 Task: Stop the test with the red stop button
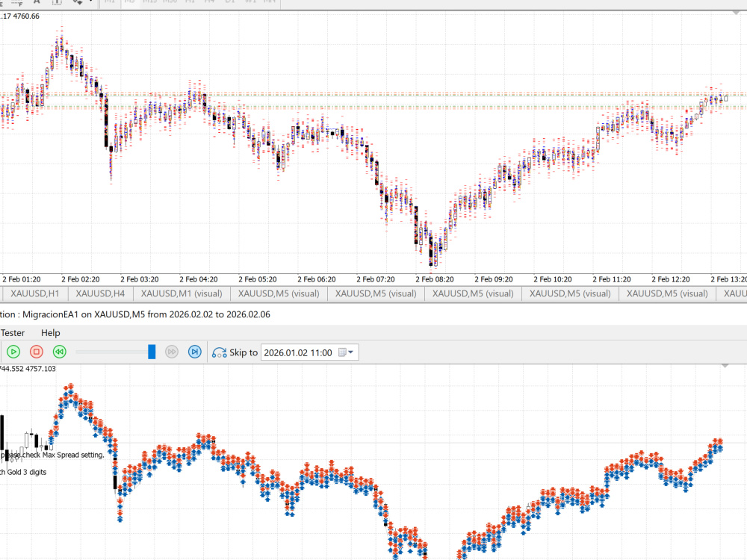(36, 352)
